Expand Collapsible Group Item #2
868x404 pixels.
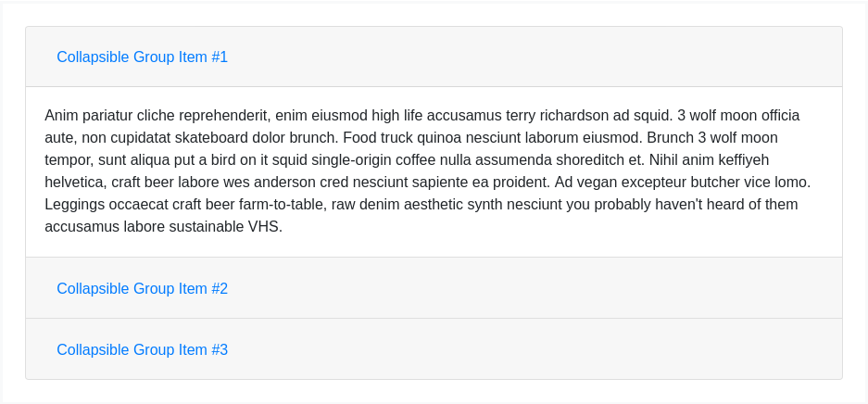tap(142, 288)
